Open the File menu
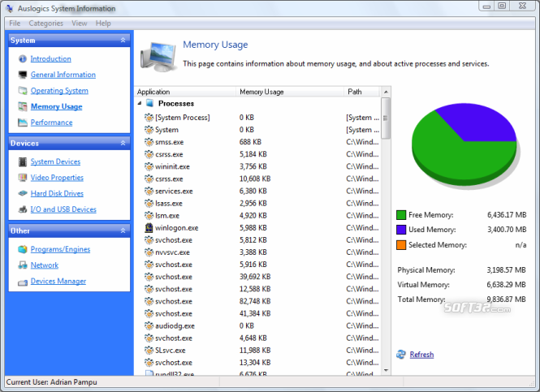The width and height of the screenshot is (540, 392). [x=15, y=24]
